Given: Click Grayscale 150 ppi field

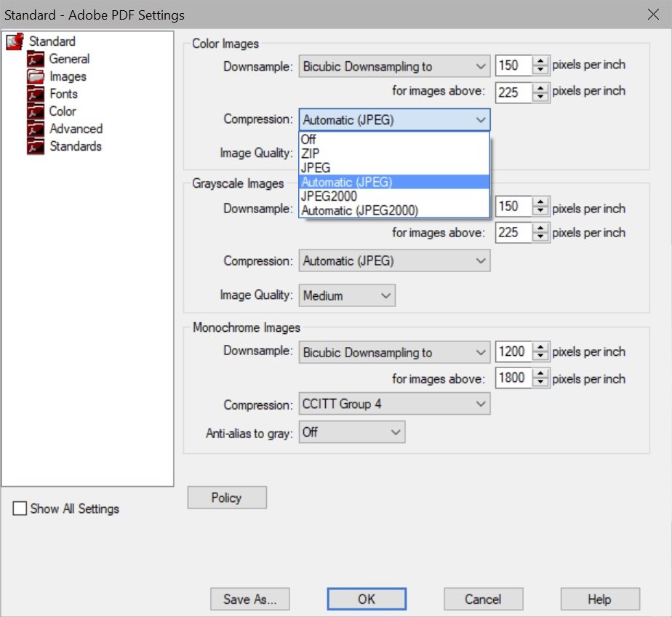Looking at the screenshot, I should point(513,207).
